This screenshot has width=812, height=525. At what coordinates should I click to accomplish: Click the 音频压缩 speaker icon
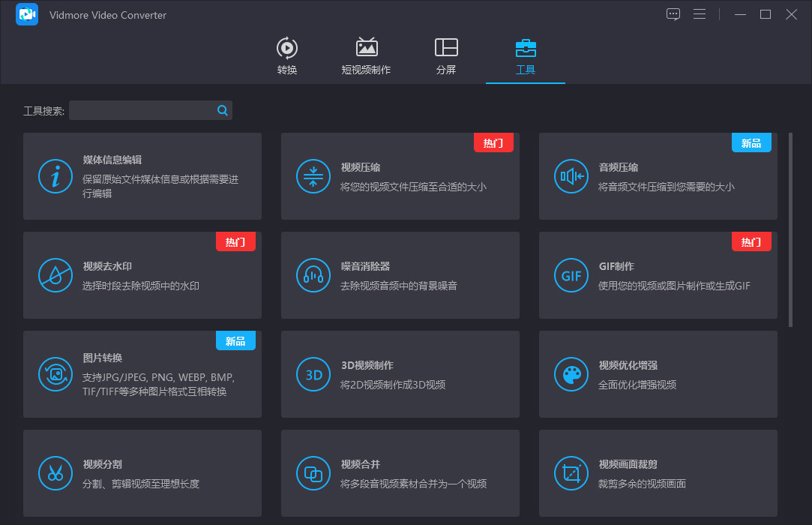click(x=571, y=176)
